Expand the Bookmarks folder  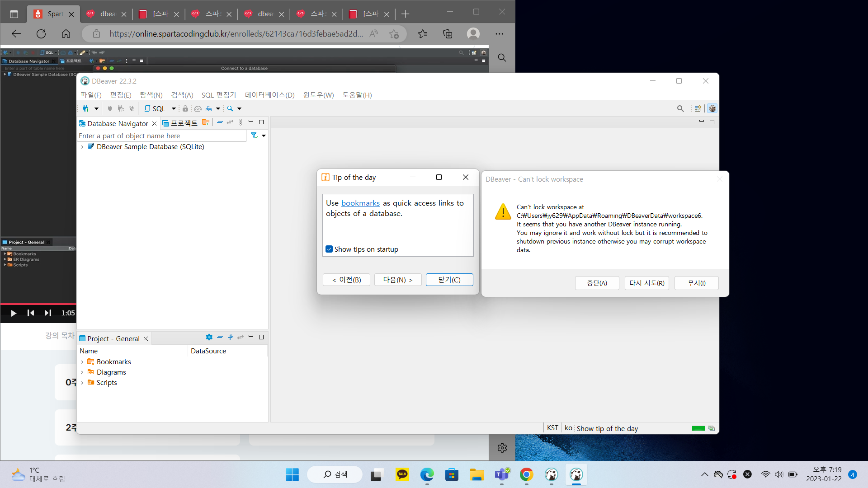[x=82, y=362]
